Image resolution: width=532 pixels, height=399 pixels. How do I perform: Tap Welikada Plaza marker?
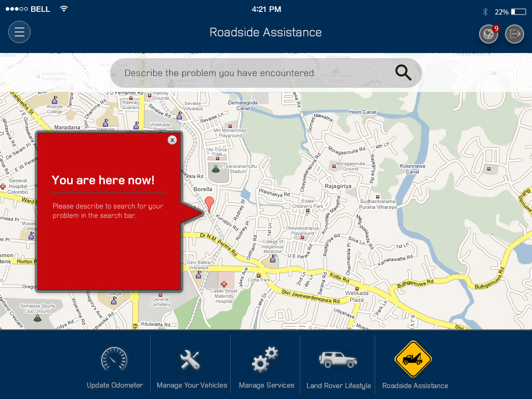pos(356,289)
